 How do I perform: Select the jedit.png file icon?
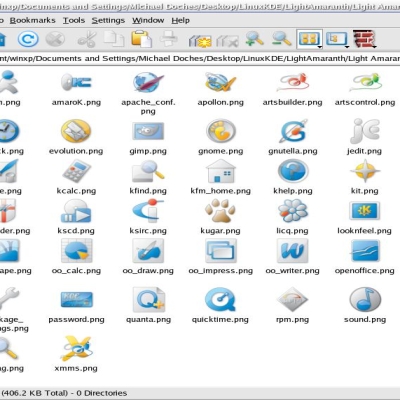365,131
